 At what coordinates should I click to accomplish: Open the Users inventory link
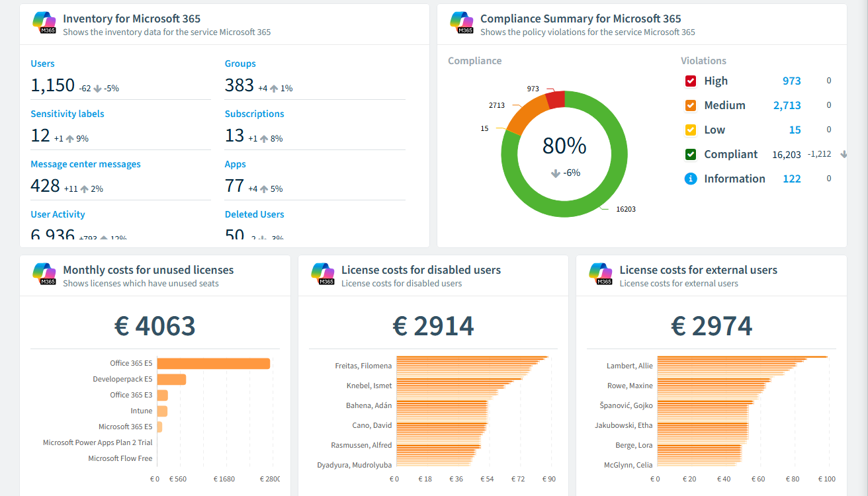[x=42, y=63]
